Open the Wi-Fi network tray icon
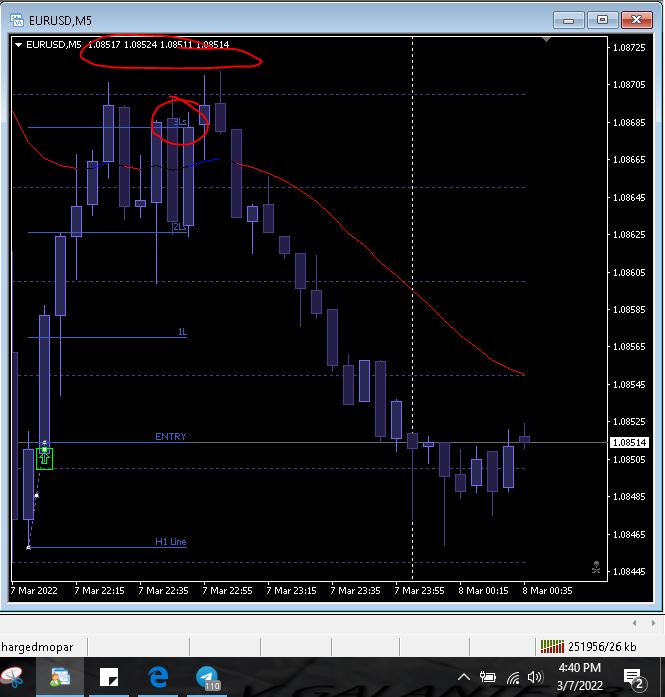665x697 pixels. coord(513,677)
